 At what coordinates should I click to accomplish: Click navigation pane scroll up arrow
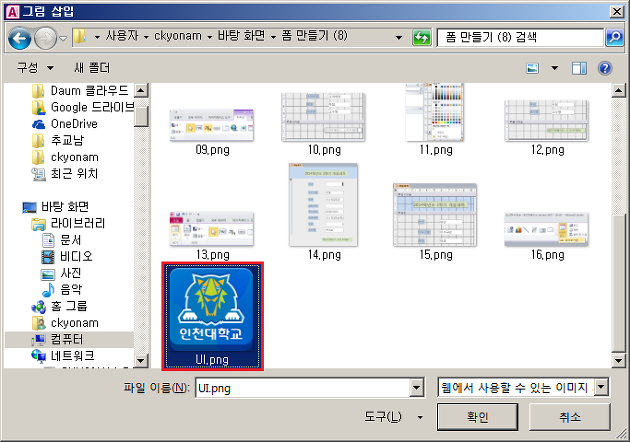[140, 90]
